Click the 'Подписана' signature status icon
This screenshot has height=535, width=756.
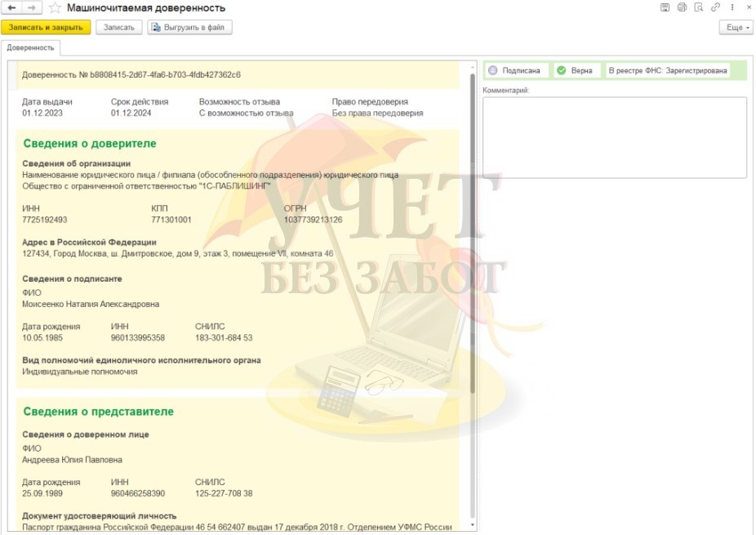[x=493, y=71]
